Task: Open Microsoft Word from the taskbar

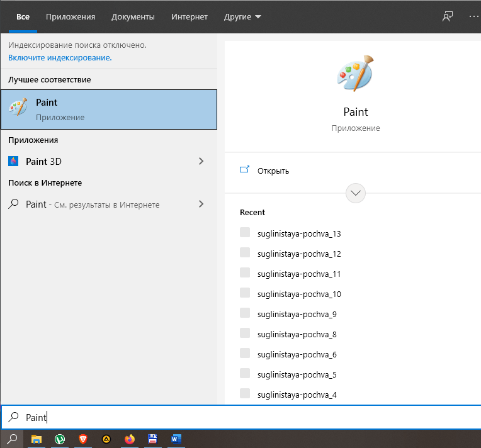Action: point(176,439)
